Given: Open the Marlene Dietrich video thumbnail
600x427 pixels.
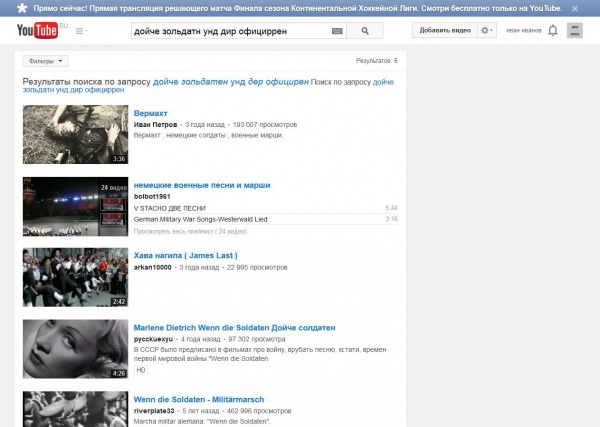Looking at the screenshot, I should click(x=75, y=349).
